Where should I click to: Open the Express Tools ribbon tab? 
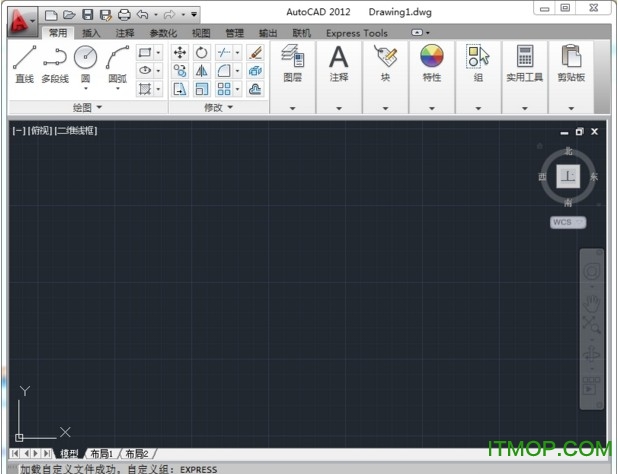[356, 33]
